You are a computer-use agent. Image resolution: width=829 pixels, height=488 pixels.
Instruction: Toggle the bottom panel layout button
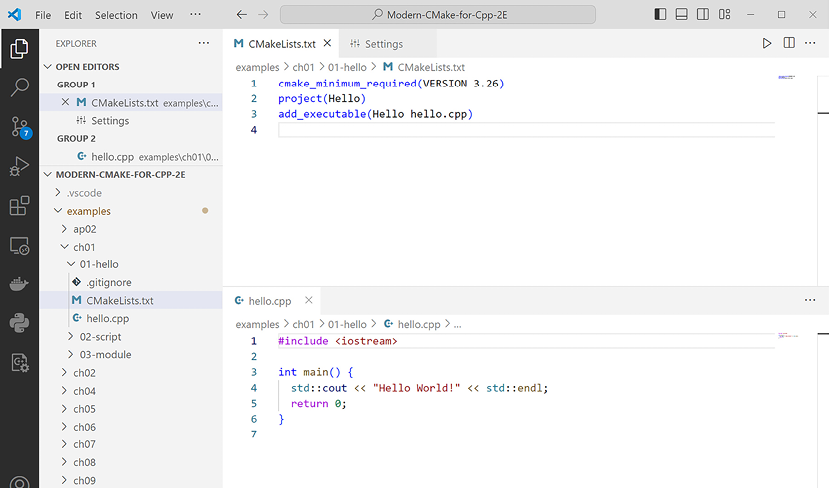[x=682, y=15]
